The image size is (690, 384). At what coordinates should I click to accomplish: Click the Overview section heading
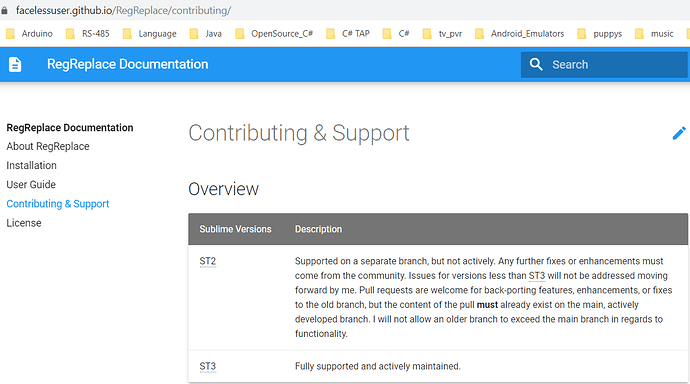tap(224, 189)
